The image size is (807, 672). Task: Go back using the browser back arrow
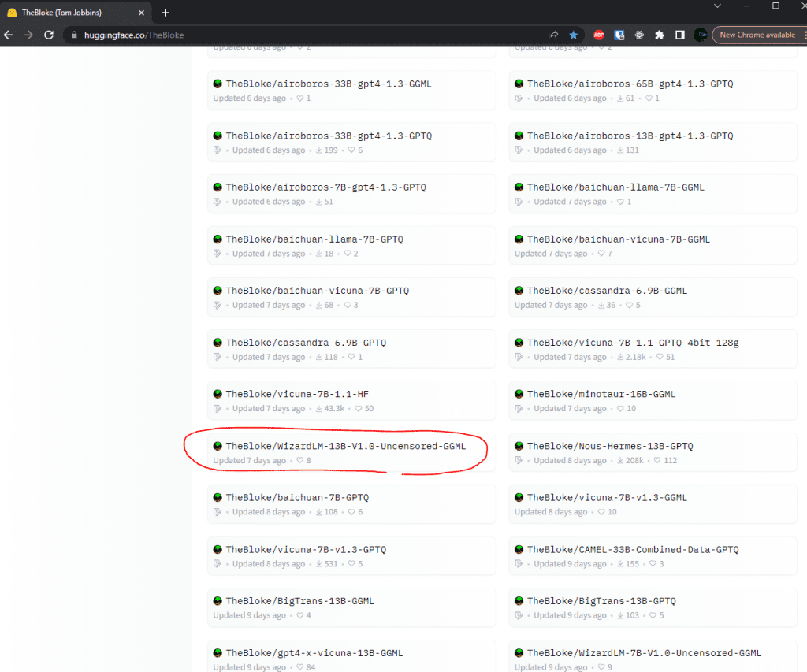(8, 35)
